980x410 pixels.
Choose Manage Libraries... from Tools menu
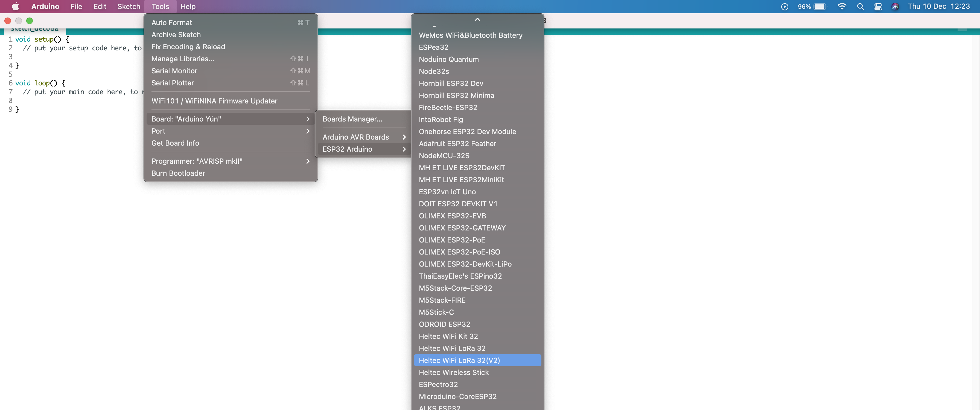pyautogui.click(x=183, y=59)
